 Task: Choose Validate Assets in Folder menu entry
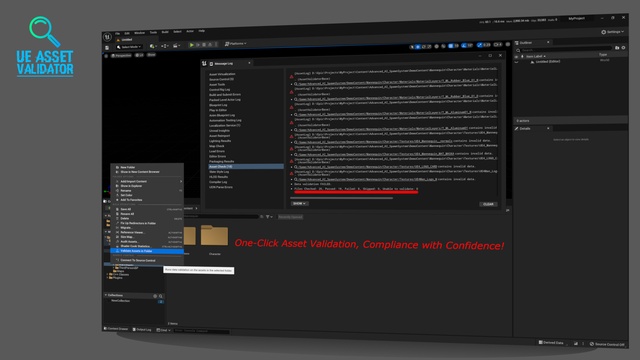147,251
